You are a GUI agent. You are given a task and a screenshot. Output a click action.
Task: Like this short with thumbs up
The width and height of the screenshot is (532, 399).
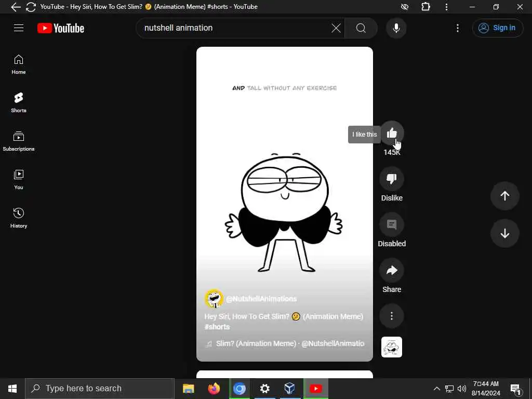(x=392, y=134)
